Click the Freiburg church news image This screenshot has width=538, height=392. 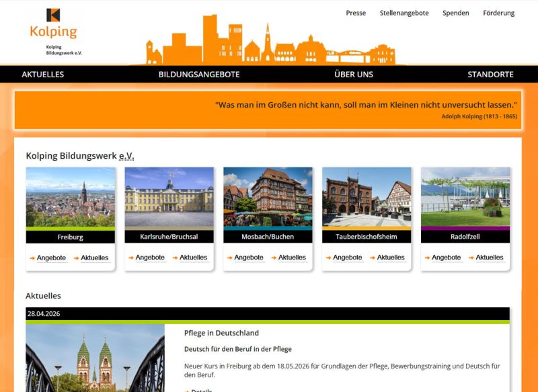tap(95, 358)
